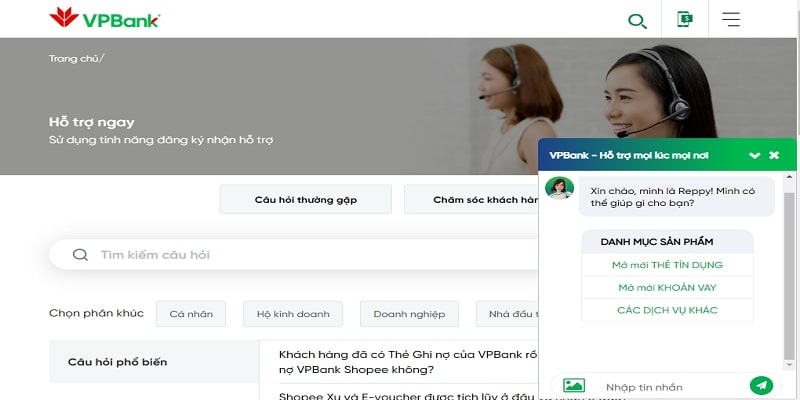Click Reppy's avatar in chat
Viewport: 800px width, 400px height.
(559, 188)
